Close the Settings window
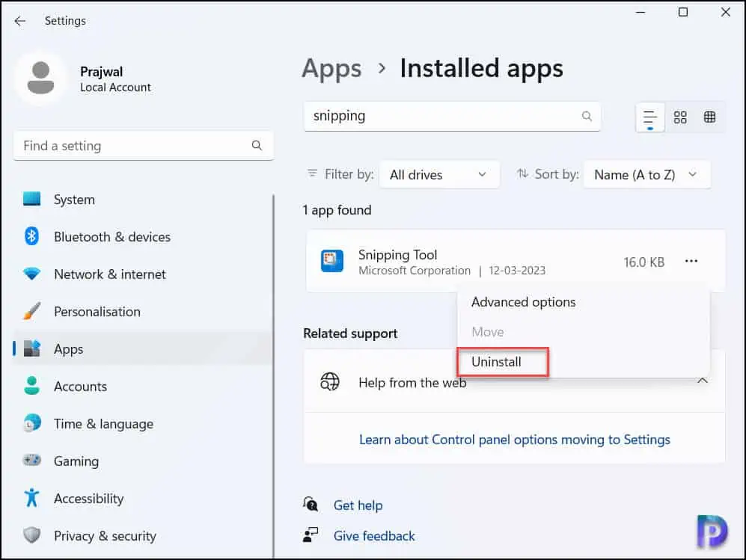The width and height of the screenshot is (746, 560). [725, 12]
